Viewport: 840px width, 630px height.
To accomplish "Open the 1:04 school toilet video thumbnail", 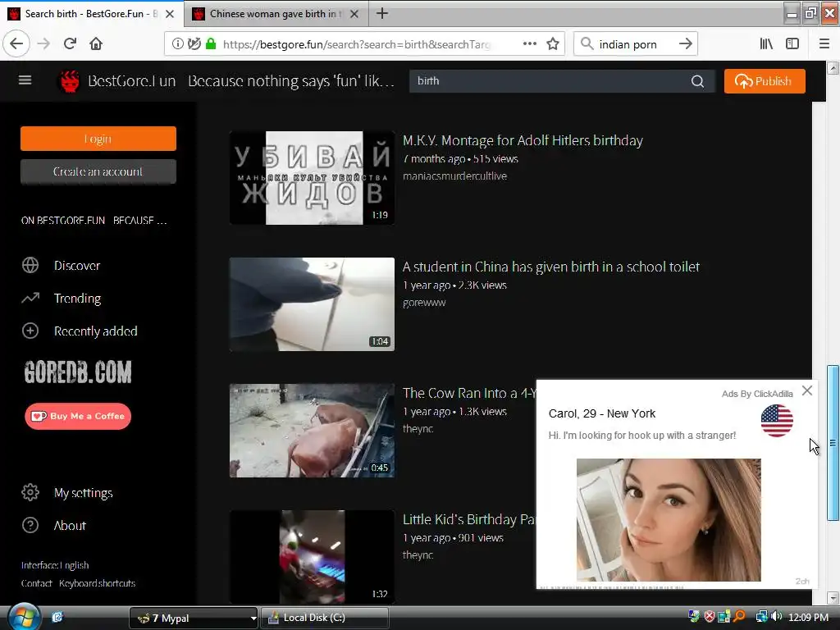I will coord(312,304).
